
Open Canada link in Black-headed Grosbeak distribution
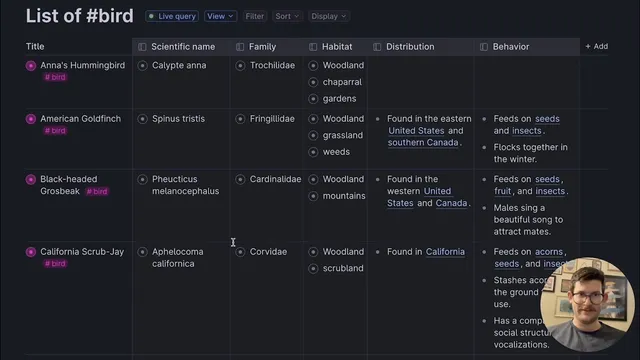coord(451,203)
